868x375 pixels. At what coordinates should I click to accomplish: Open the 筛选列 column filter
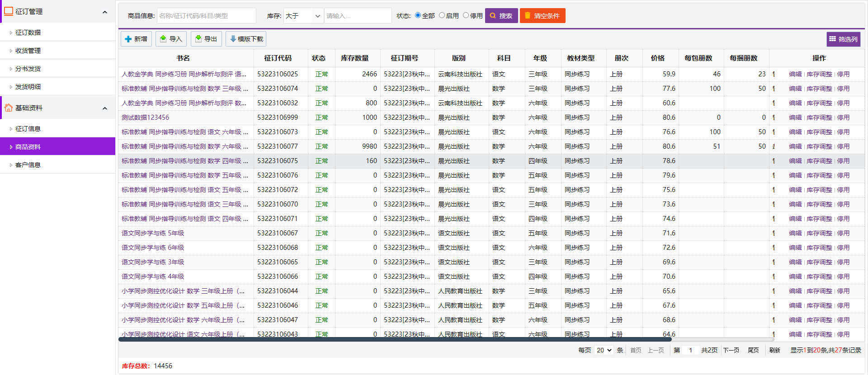coord(844,39)
